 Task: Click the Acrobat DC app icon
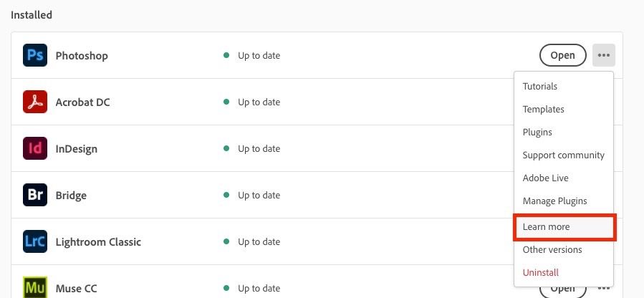(35, 102)
